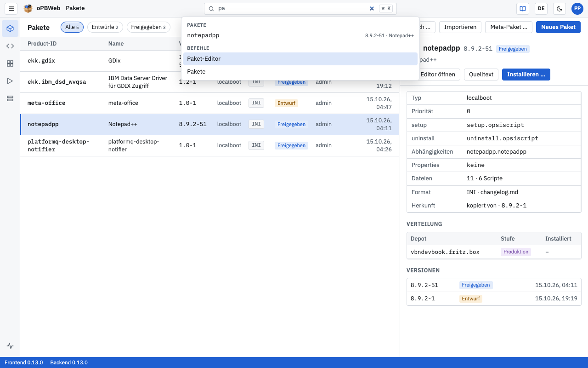
Task: Open Meta-Paket dialog
Action: [509, 27]
